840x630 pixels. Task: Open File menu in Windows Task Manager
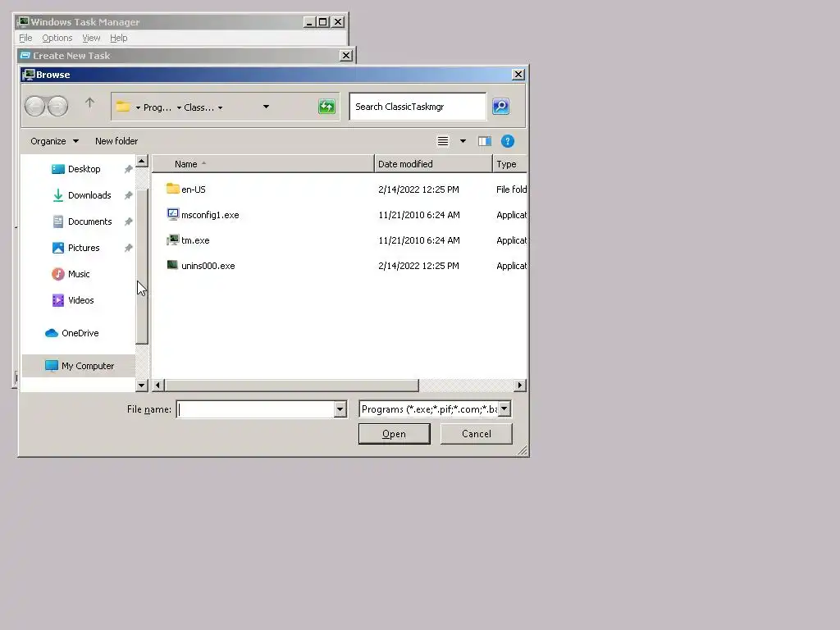point(25,38)
